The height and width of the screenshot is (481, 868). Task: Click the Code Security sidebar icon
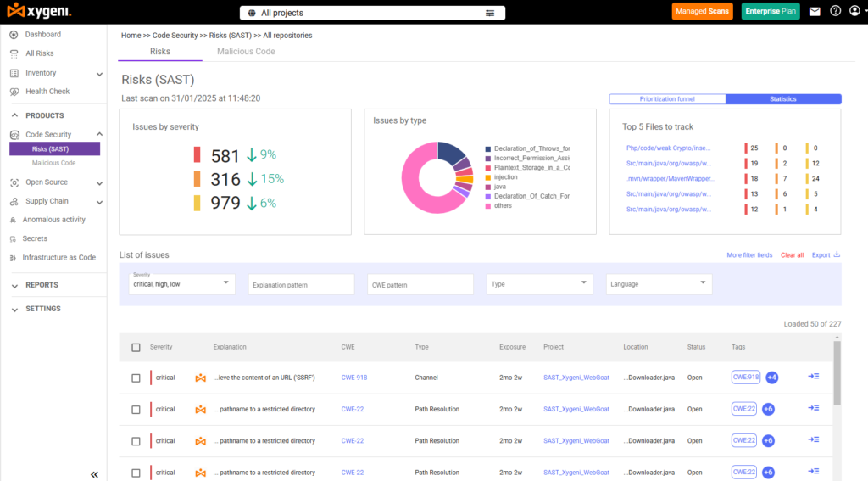[14, 135]
